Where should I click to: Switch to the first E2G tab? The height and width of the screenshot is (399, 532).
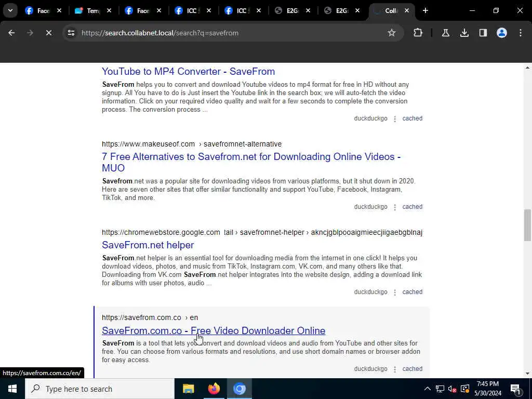pyautogui.click(x=287, y=10)
